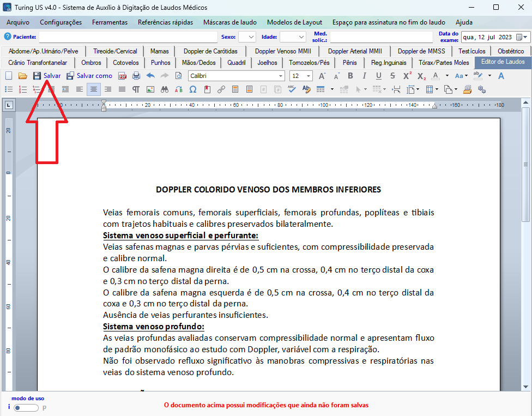532x416 pixels.
Task: Open the font color dropdown arrow
Action: click(x=447, y=76)
